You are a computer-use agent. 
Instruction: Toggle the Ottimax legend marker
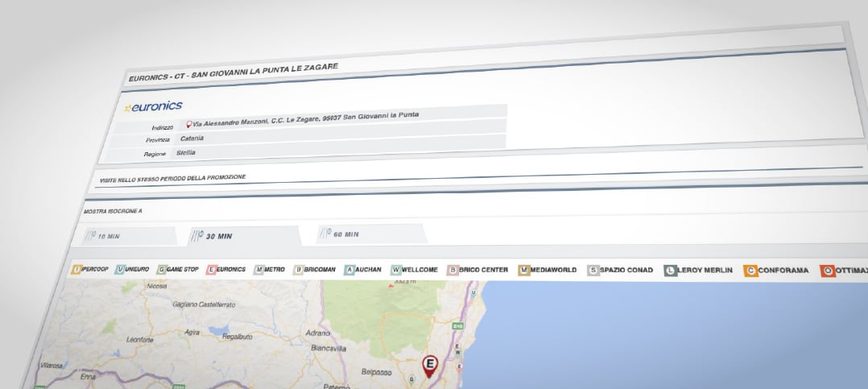pos(828,271)
